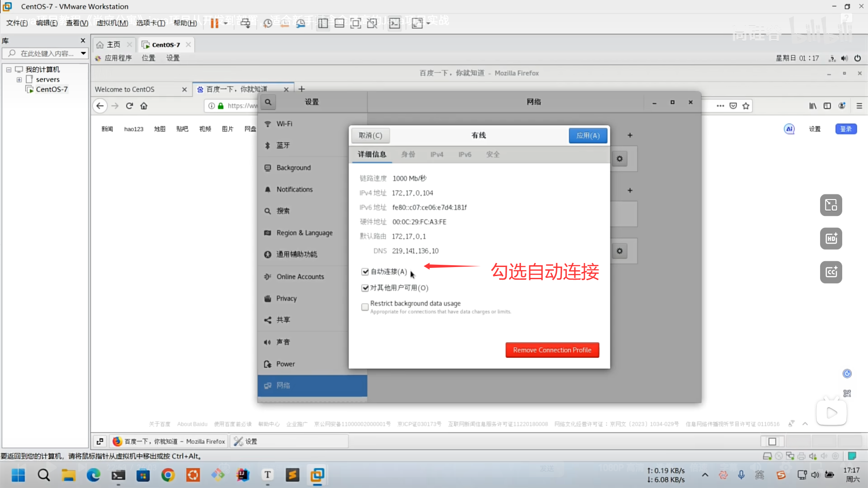Click the Remove Connection Profile button
868x488 pixels.
tap(552, 350)
